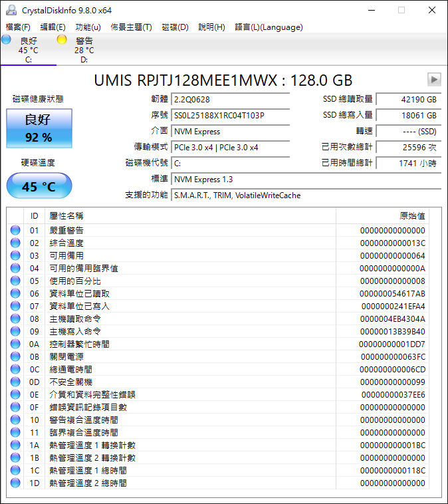Switch to the D: drive tab showing 警告

(84, 49)
